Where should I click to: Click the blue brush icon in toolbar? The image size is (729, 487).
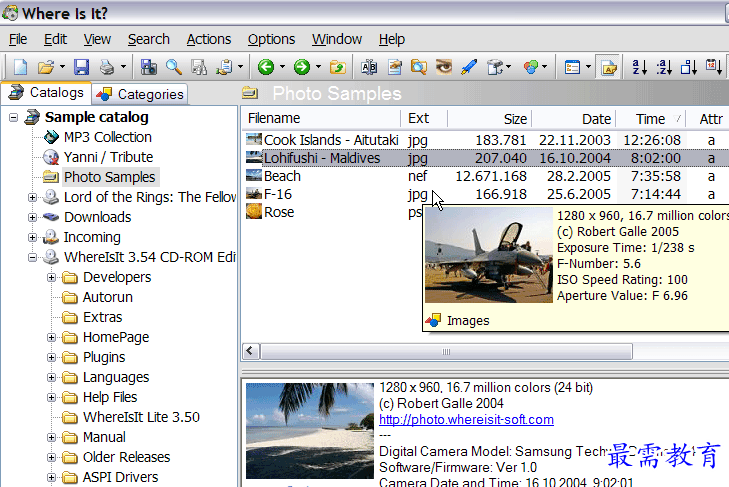(x=469, y=67)
